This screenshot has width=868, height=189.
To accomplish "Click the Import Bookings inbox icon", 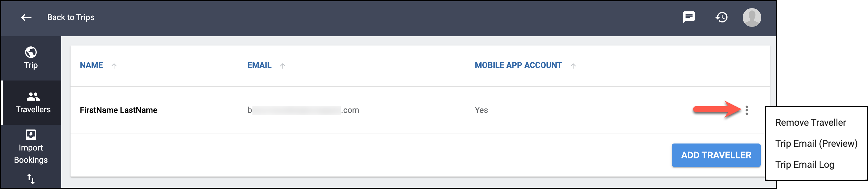I will pyautogui.click(x=31, y=135).
